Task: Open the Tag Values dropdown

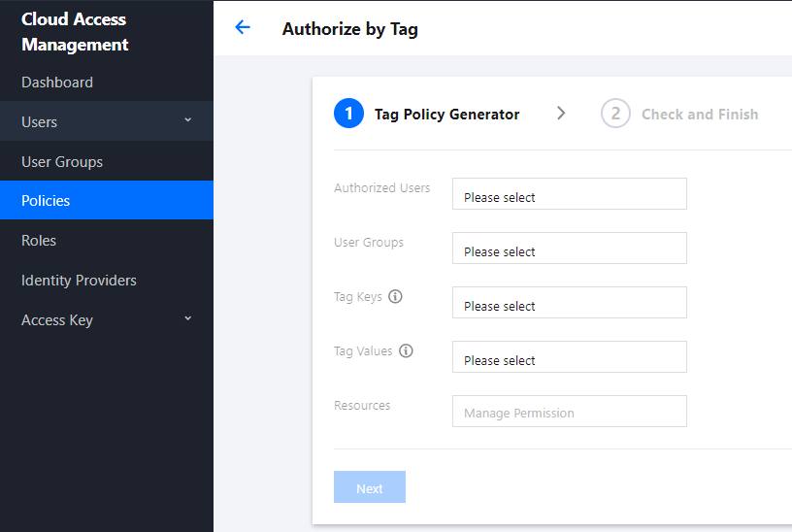Action: (x=569, y=357)
